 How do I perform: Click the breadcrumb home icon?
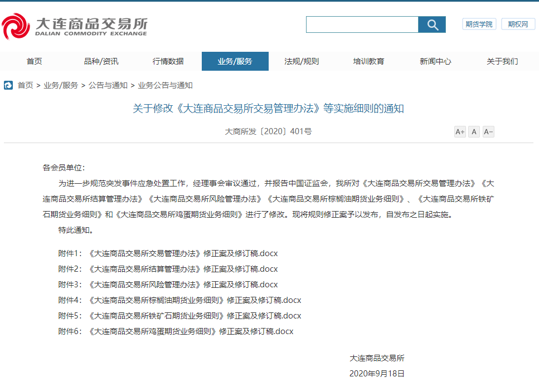(x=8, y=85)
